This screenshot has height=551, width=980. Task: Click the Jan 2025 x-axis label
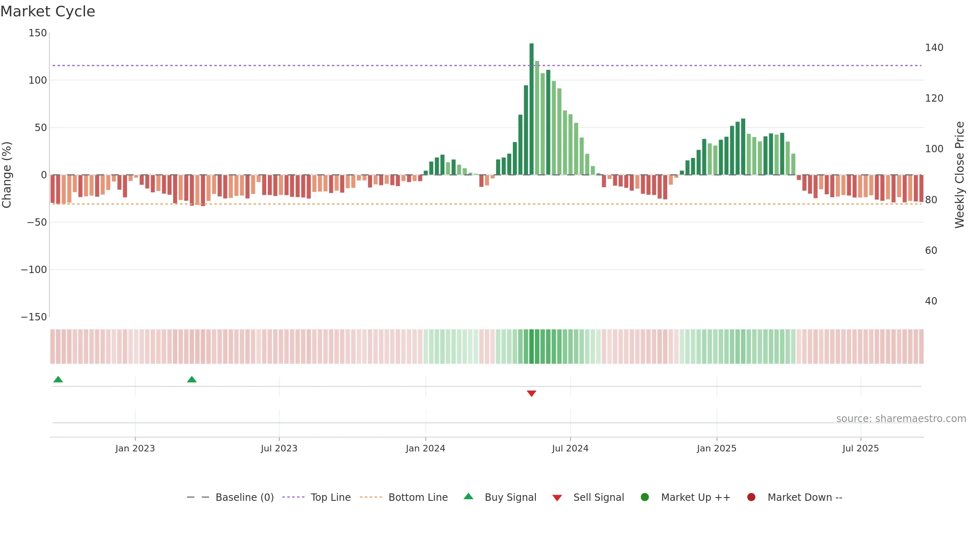click(x=717, y=449)
